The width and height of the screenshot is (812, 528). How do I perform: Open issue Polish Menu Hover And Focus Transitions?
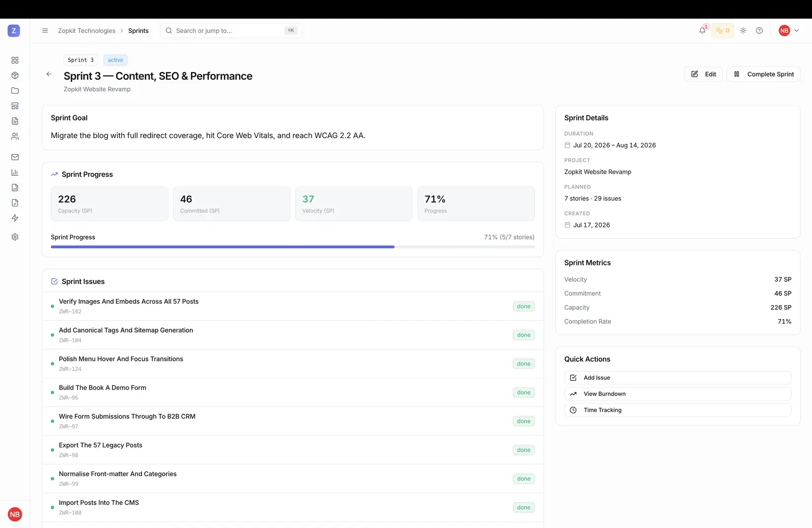293,364
